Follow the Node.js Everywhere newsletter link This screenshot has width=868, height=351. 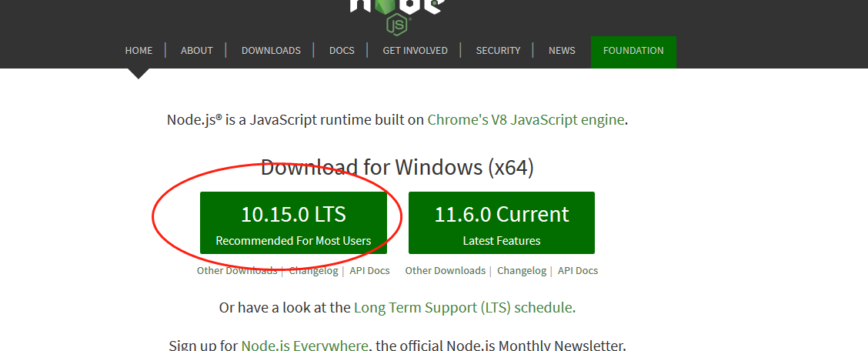coord(305,346)
